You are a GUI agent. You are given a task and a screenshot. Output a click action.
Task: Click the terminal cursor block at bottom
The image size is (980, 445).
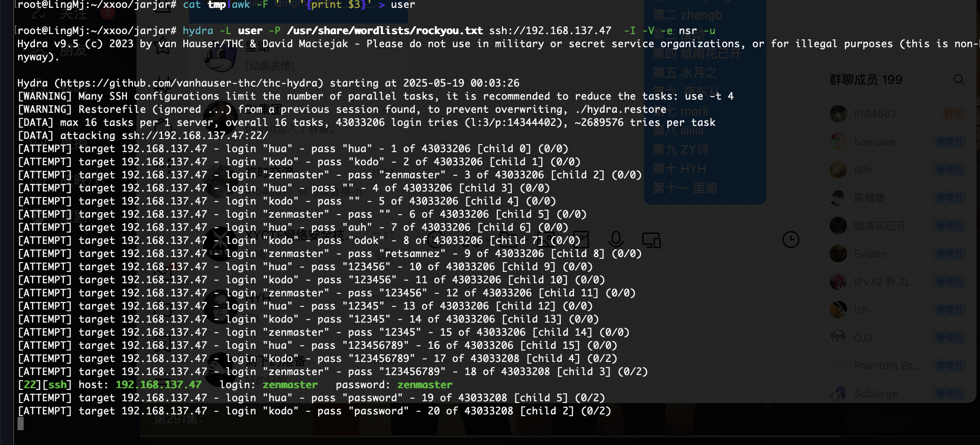click(21, 424)
